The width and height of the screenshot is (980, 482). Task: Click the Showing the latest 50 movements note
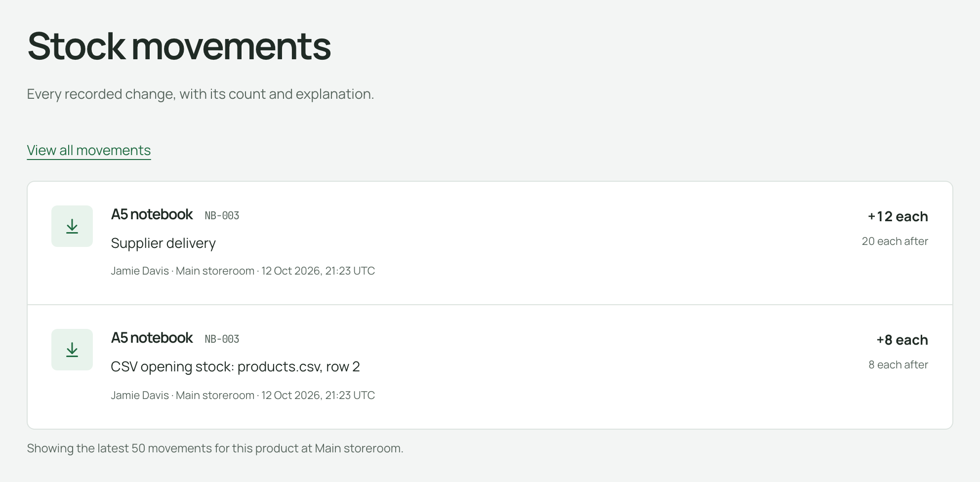tap(215, 448)
